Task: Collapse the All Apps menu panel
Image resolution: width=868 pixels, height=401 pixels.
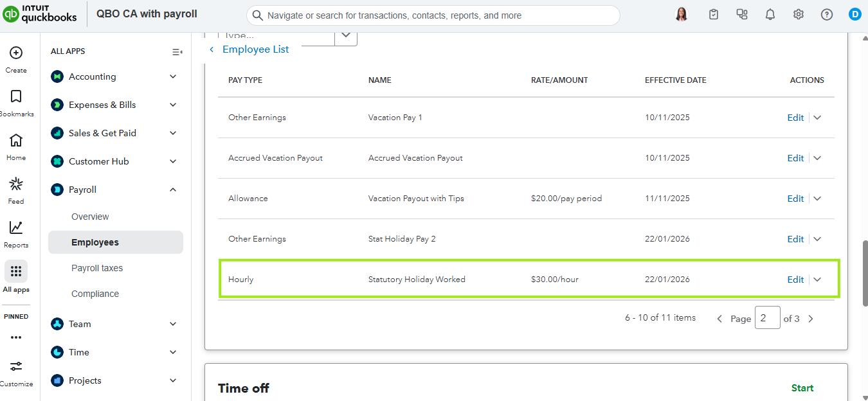Action: (177, 52)
